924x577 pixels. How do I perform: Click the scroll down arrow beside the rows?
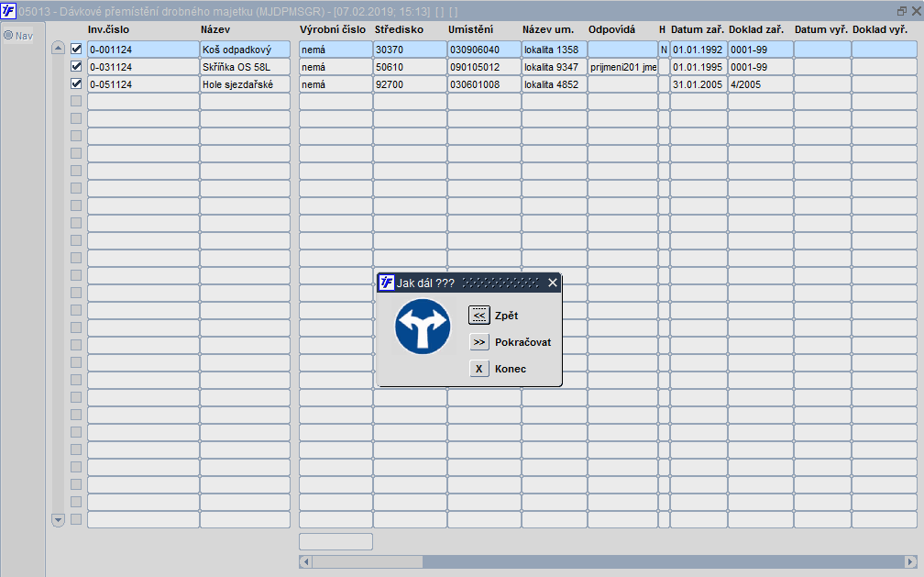pos(58,520)
